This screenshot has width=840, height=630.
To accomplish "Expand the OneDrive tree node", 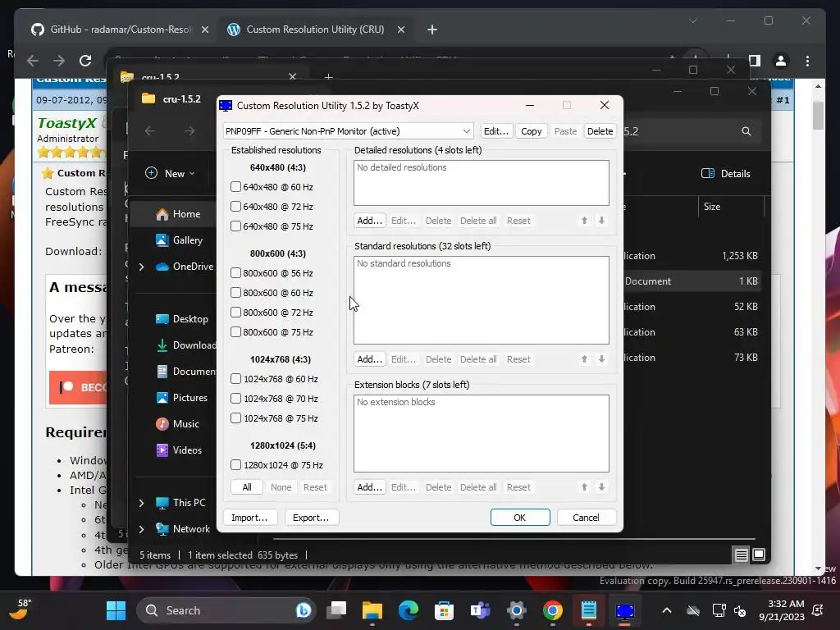I will coord(141,267).
